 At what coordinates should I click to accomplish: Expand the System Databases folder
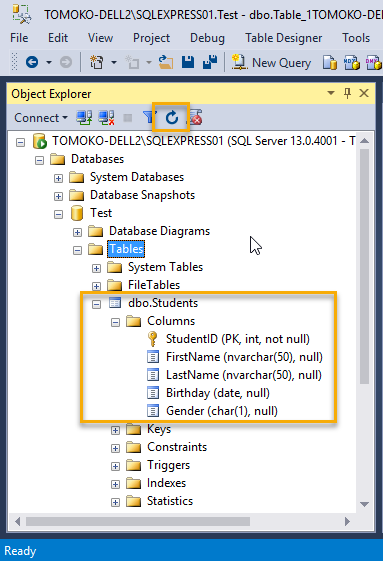(58, 178)
